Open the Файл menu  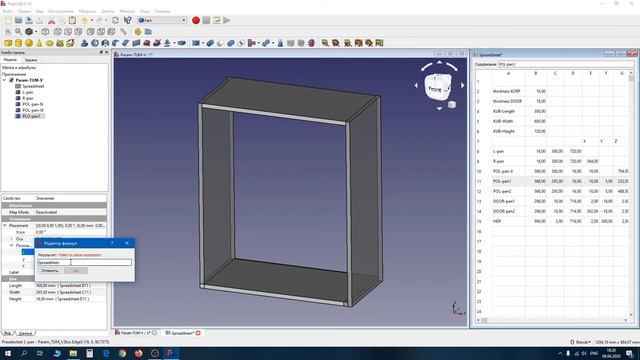[x=7, y=11]
